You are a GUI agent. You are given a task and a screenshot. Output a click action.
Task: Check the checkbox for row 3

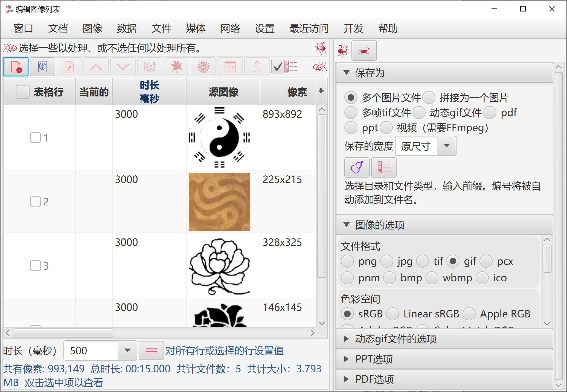(35, 266)
